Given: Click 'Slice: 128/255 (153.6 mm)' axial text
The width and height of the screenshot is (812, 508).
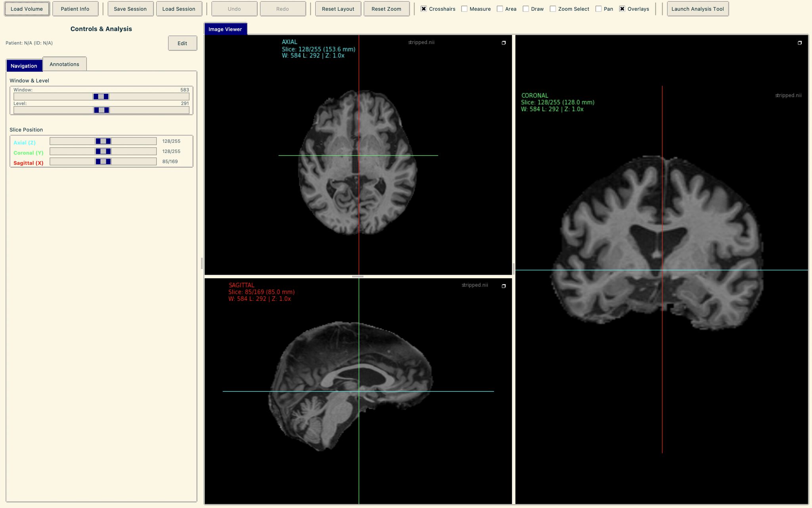Looking at the screenshot, I should [x=318, y=49].
